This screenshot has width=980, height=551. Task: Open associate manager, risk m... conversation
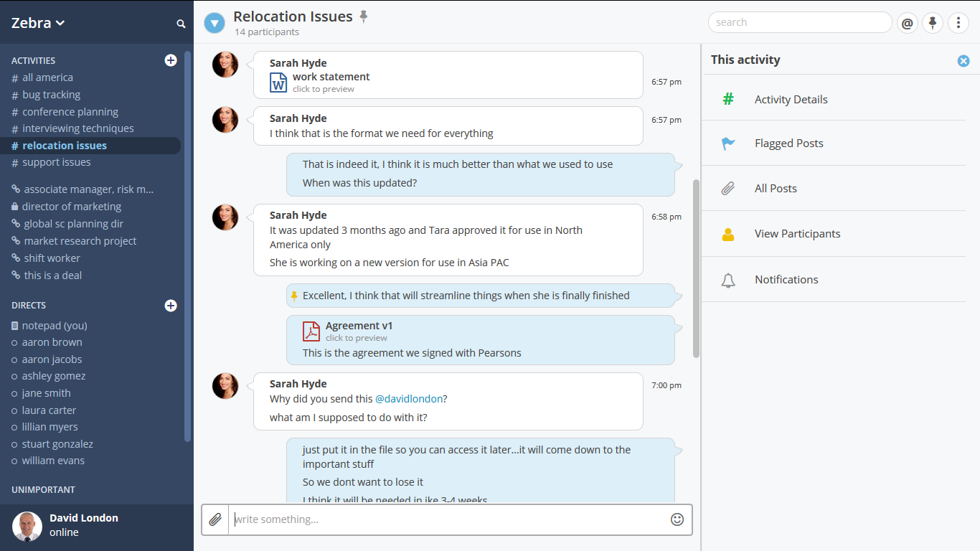point(89,189)
